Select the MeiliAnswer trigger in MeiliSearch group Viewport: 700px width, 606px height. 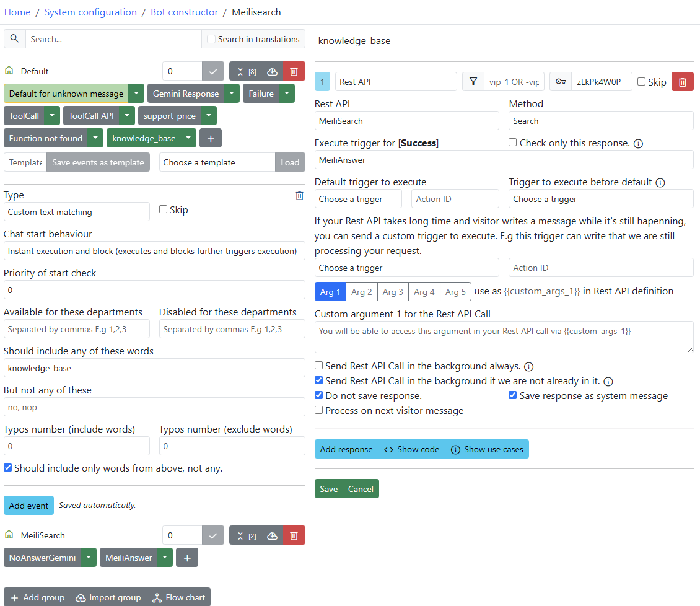click(x=129, y=558)
